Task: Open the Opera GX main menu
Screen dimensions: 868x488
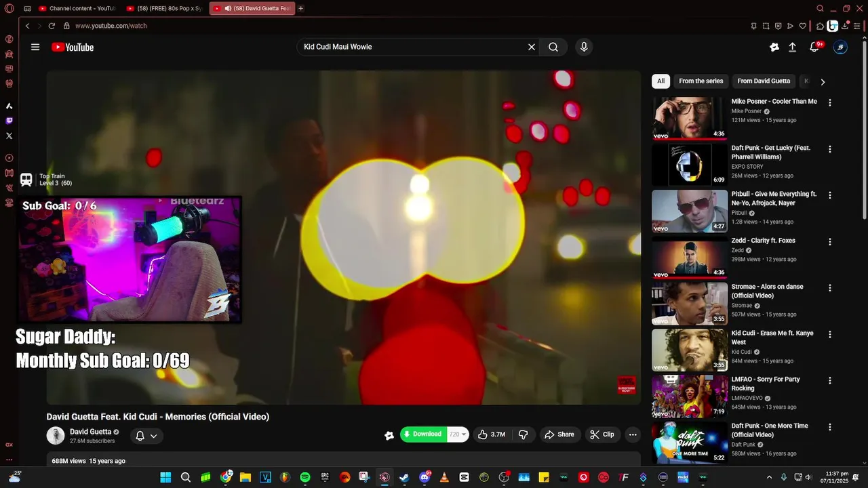Action: pyautogui.click(x=9, y=8)
